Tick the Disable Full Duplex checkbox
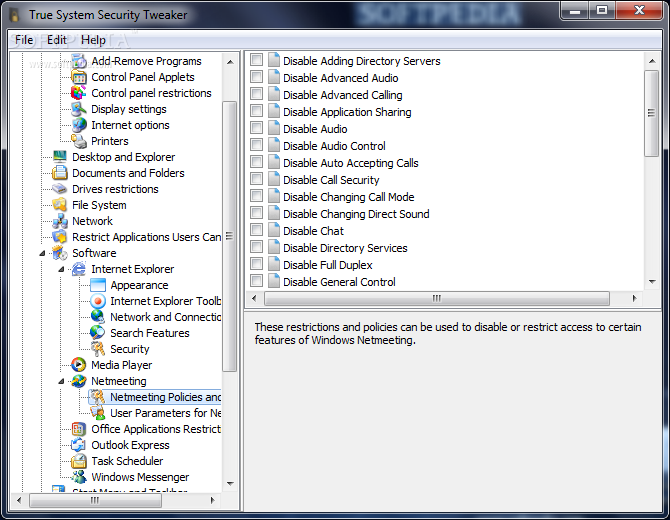 coord(256,264)
